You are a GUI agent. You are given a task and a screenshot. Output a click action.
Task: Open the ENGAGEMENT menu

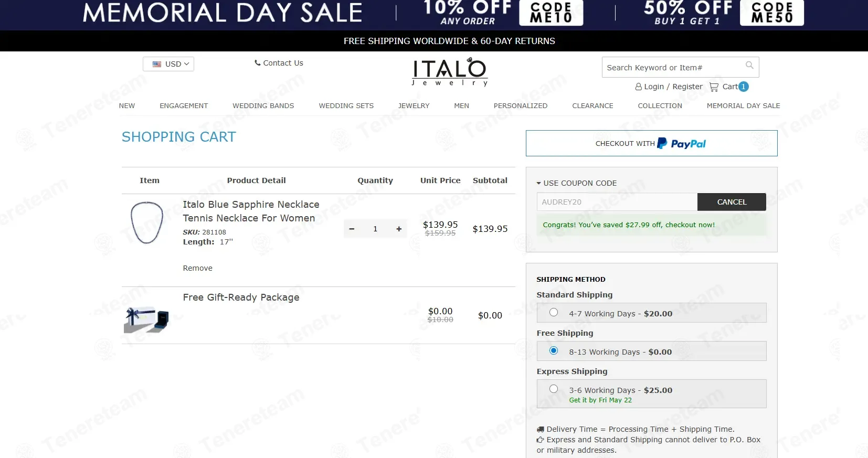pos(184,105)
